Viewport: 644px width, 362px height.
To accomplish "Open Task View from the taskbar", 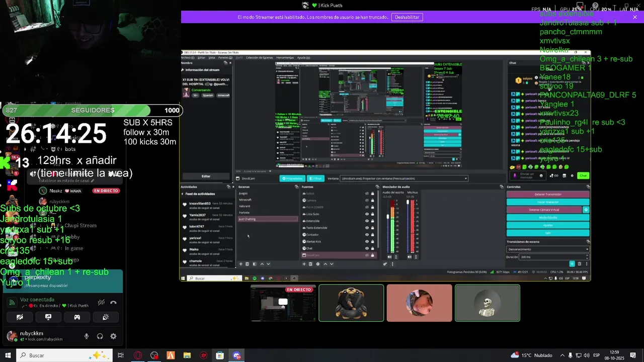I will point(121,355).
